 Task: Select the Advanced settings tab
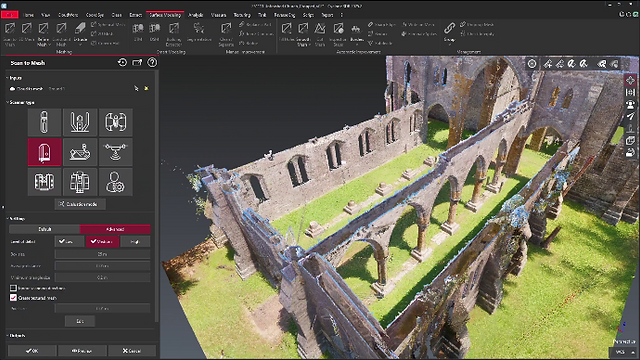click(115, 229)
